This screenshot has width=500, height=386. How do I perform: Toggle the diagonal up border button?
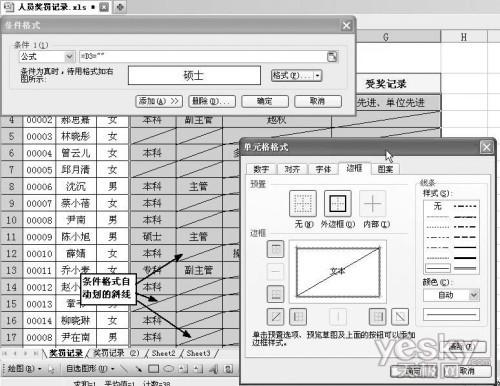coord(275,316)
